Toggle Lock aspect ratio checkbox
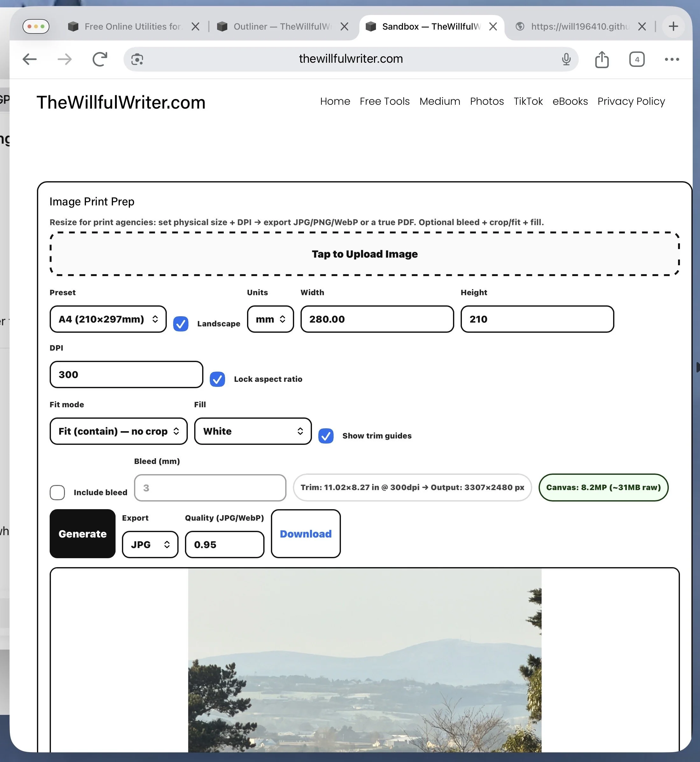The width and height of the screenshot is (700, 762). pos(217,379)
